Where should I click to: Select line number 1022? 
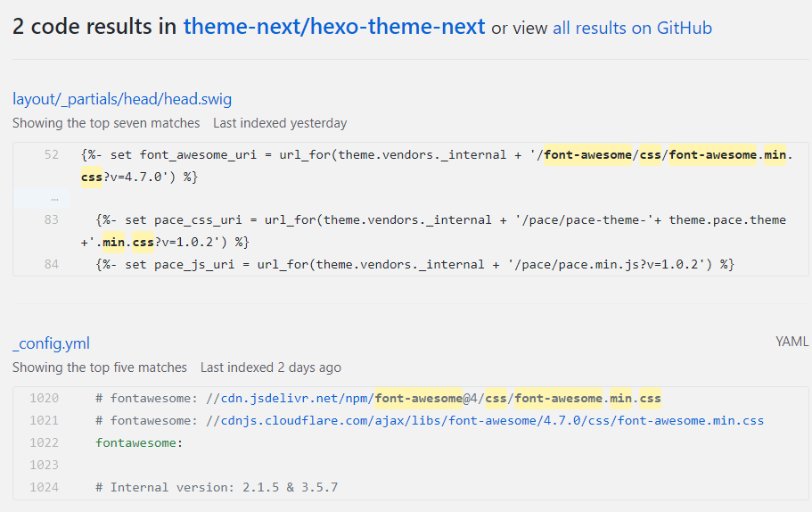(x=44, y=442)
